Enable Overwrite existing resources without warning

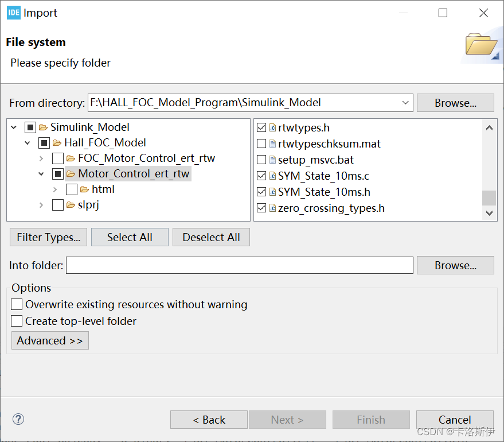point(17,305)
